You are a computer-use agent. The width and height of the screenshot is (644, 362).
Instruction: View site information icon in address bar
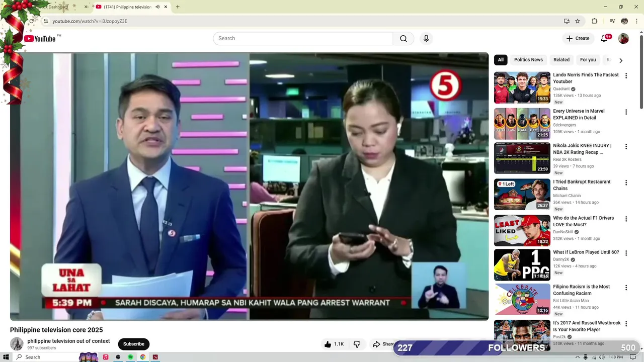click(x=46, y=21)
